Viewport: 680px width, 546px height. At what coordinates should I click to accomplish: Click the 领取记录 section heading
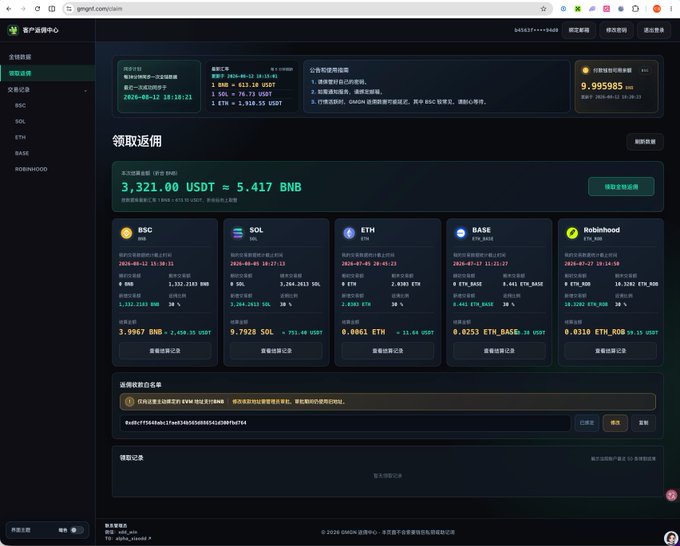point(132,458)
